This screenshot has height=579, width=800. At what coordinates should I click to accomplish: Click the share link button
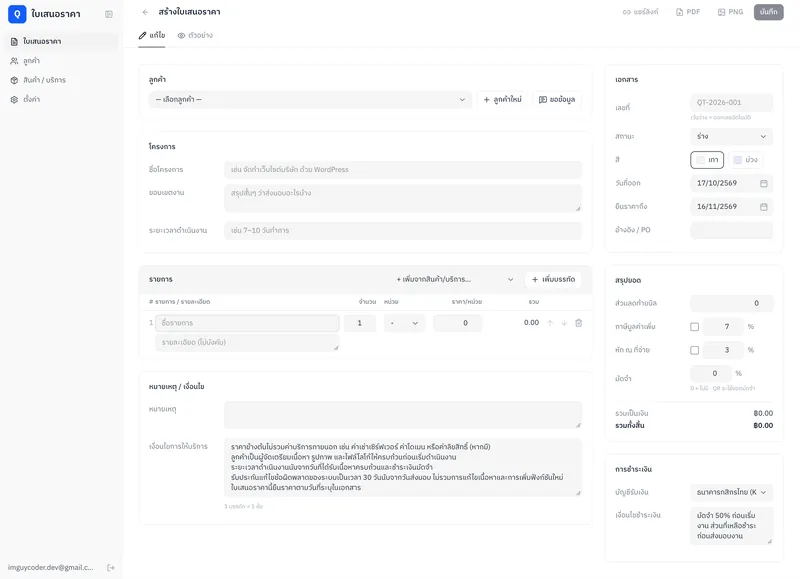click(640, 12)
